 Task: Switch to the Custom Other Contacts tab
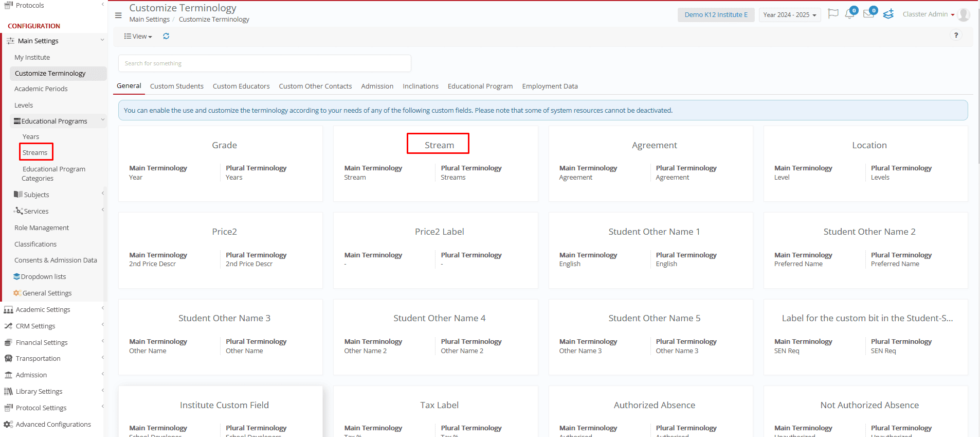pyautogui.click(x=315, y=86)
